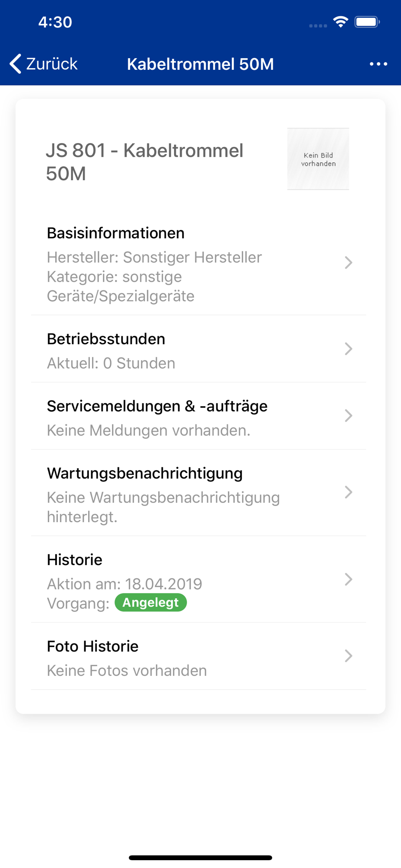Screen dimensions: 401x868
Task: Open Wartungsbenachrichtigung settings row
Action: 145,473
